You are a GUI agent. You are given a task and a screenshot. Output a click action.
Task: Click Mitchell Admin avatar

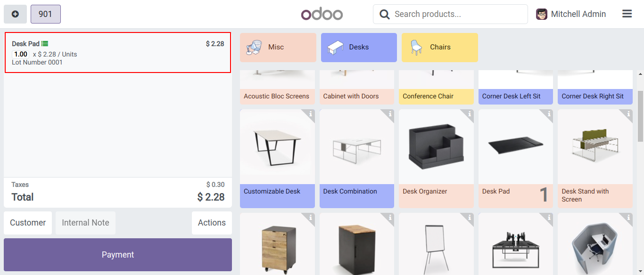coord(542,14)
